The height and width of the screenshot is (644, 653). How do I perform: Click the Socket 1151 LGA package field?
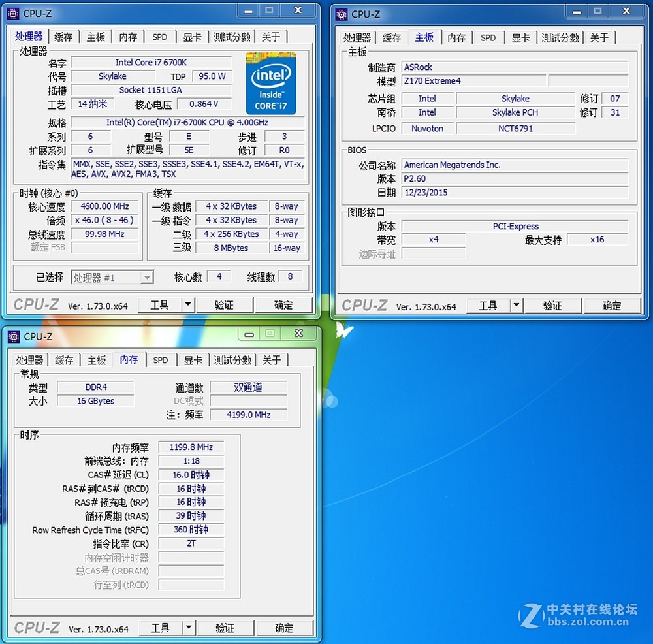coord(151,90)
